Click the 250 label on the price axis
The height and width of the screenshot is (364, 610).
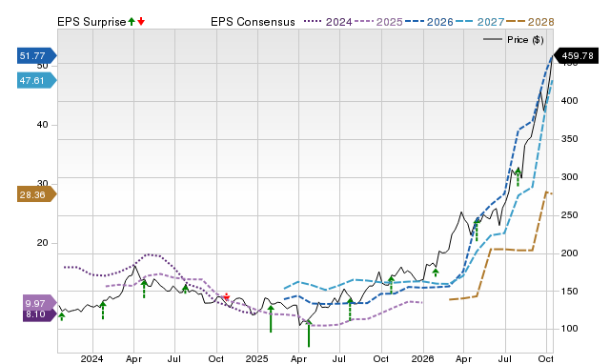coord(569,215)
